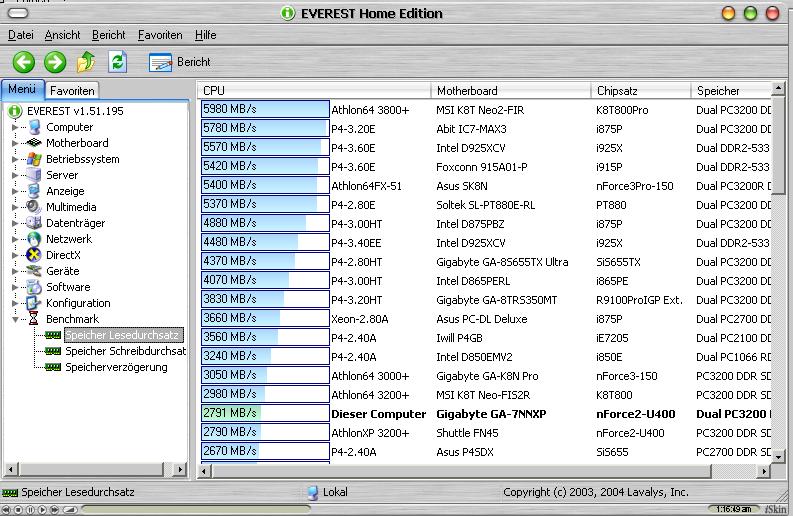Viewport: 793px width, 516px height.
Task: Sort by the Motherboard column header
Action: (x=510, y=91)
